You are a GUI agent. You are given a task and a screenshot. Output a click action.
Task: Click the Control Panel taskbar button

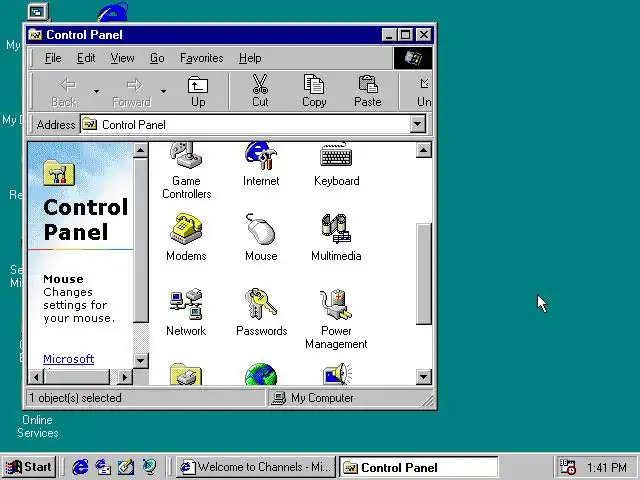[419, 467]
